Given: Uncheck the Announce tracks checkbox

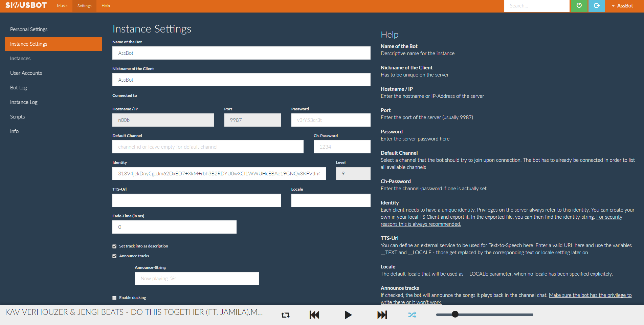Looking at the screenshot, I should (114, 256).
